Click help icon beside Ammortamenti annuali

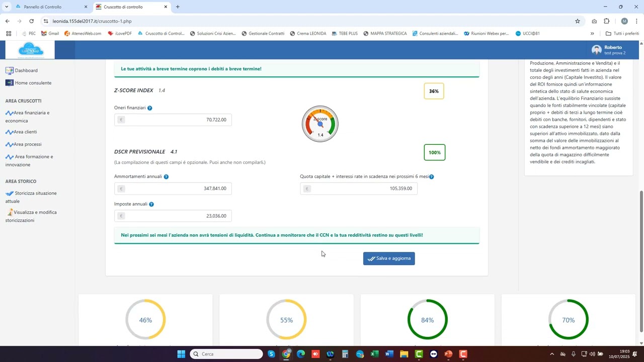click(166, 177)
